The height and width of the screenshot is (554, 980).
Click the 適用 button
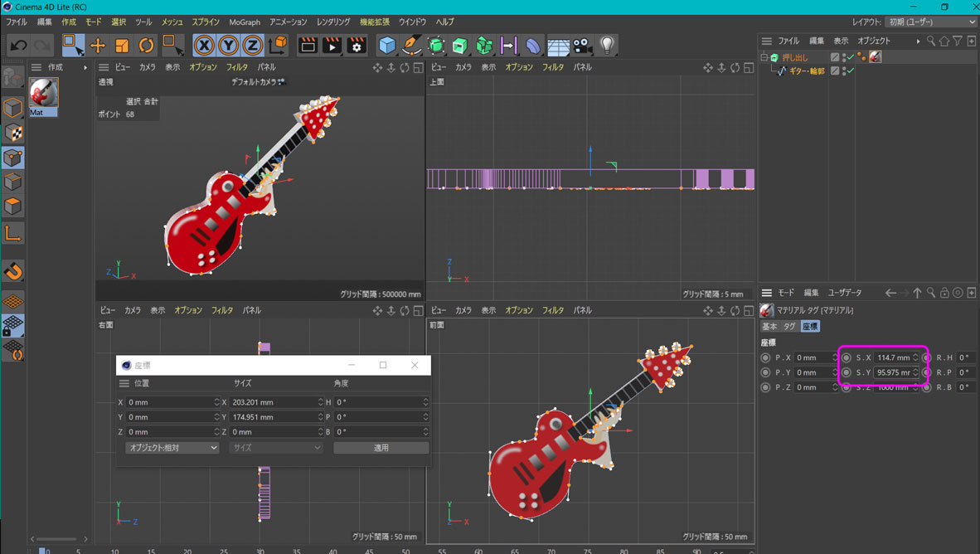pos(381,448)
